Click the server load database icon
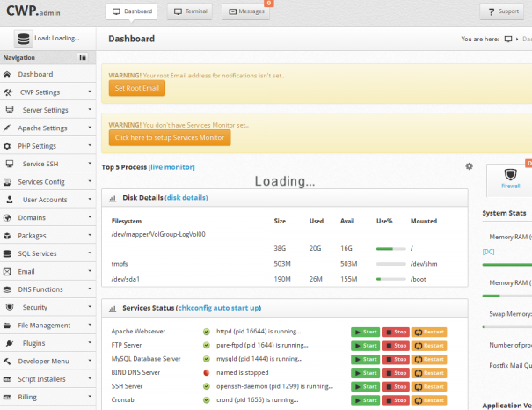The height and width of the screenshot is (410, 532). 24,39
